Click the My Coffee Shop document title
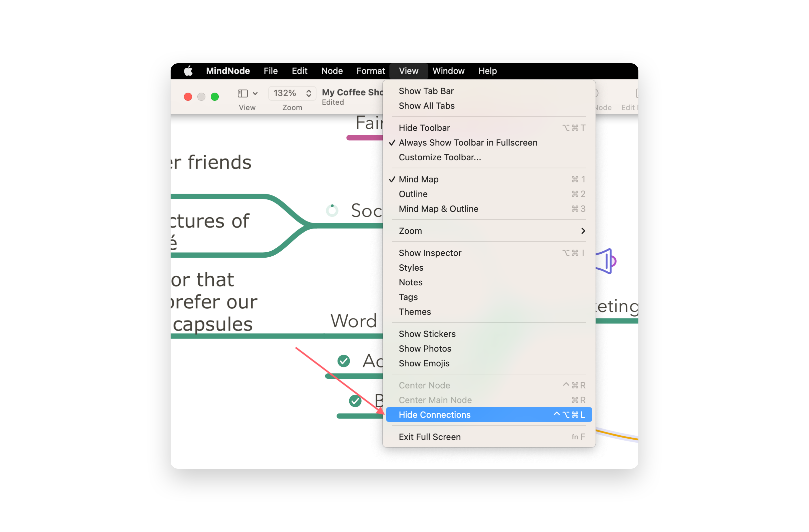Screen dimensions: 809x532 (x=352, y=92)
